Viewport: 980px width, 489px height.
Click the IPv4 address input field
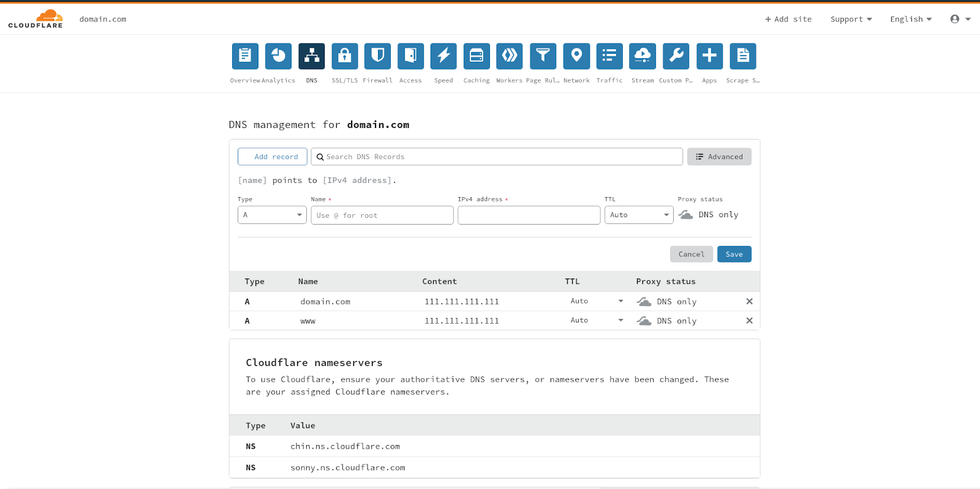[x=529, y=215]
